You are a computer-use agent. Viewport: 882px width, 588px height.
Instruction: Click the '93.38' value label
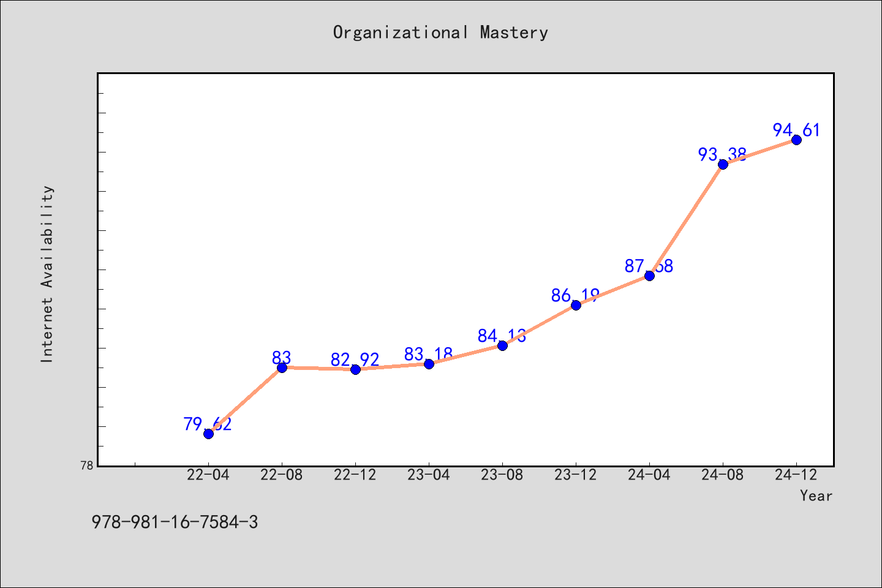pyautogui.click(x=723, y=154)
